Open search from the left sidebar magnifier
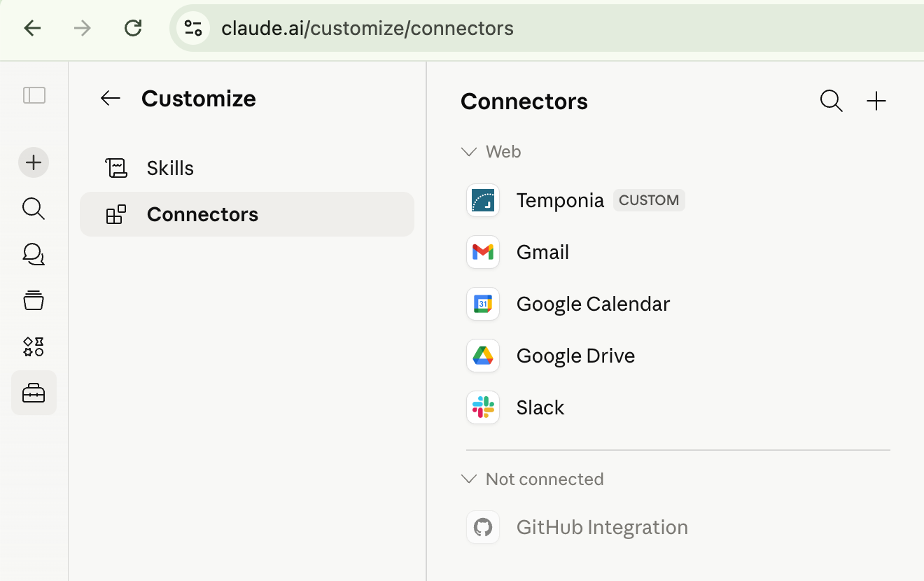924x581 pixels. (34, 209)
